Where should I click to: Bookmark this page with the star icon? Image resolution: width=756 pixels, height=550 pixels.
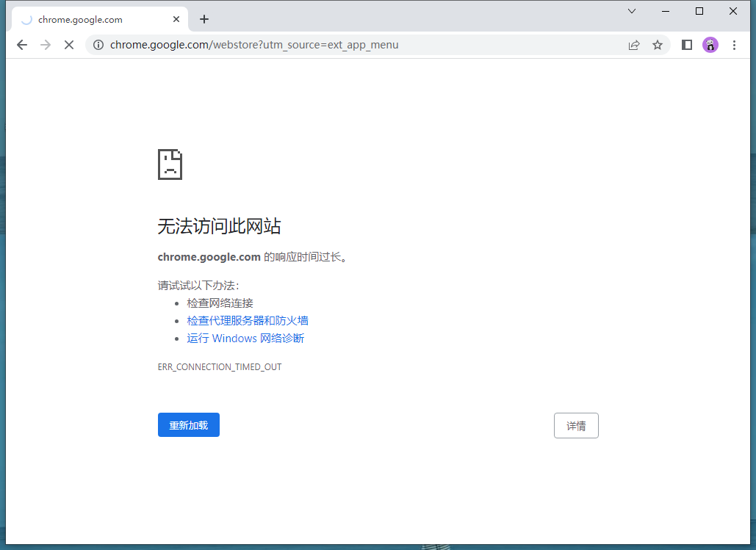point(658,45)
